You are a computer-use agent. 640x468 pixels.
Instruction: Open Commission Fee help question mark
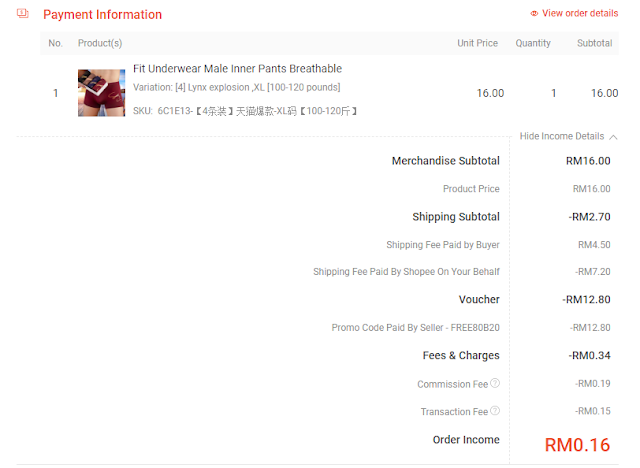[495, 383]
